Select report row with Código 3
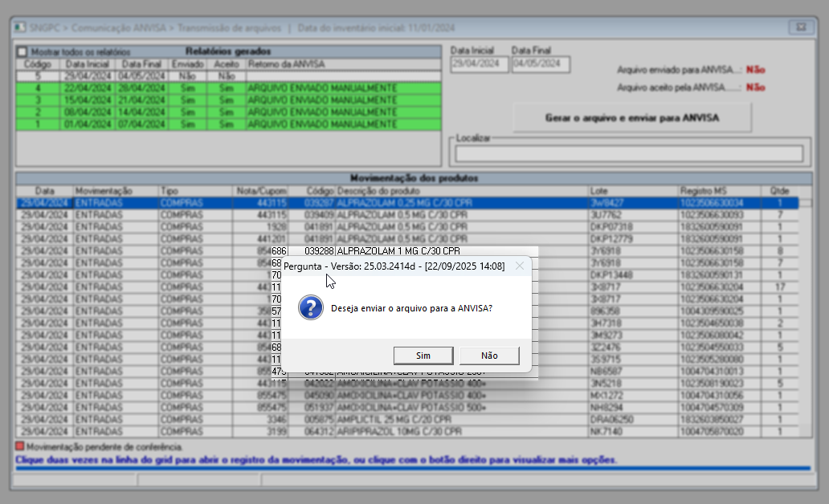 coord(228,100)
